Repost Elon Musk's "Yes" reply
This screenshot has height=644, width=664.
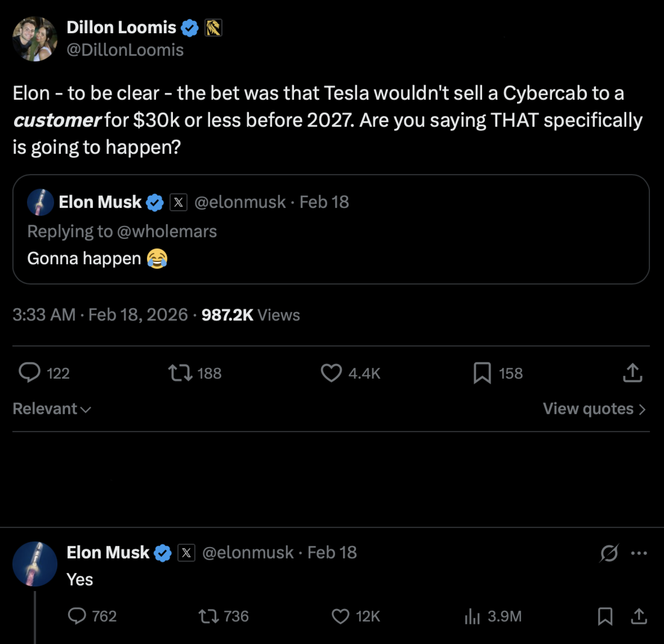tap(209, 616)
